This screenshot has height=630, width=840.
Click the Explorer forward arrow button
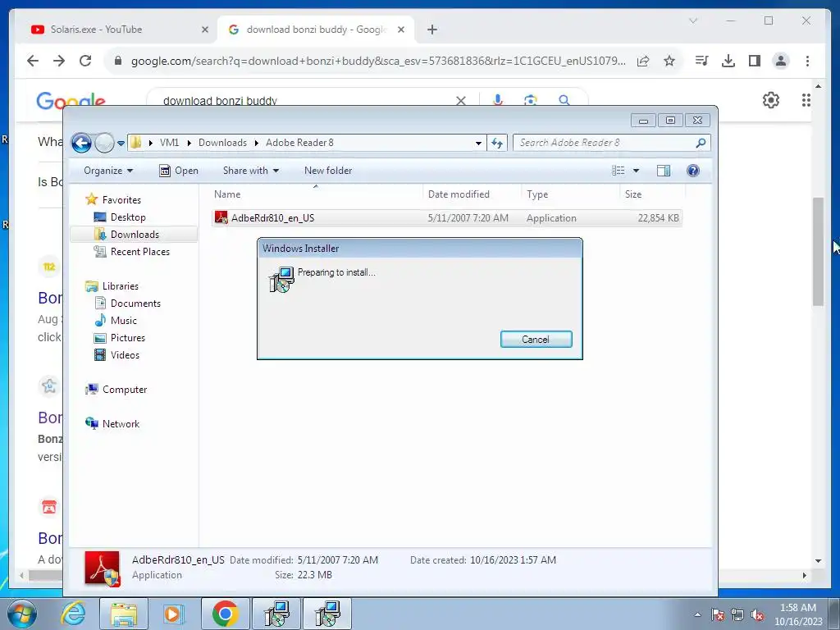click(104, 143)
